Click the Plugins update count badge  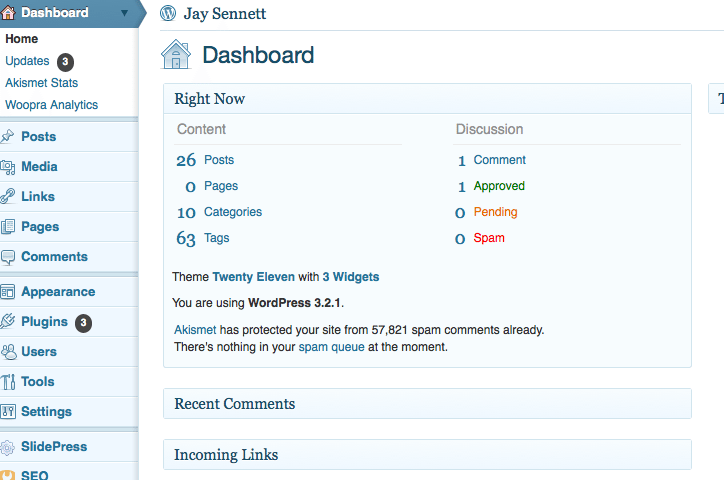[x=83, y=323]
